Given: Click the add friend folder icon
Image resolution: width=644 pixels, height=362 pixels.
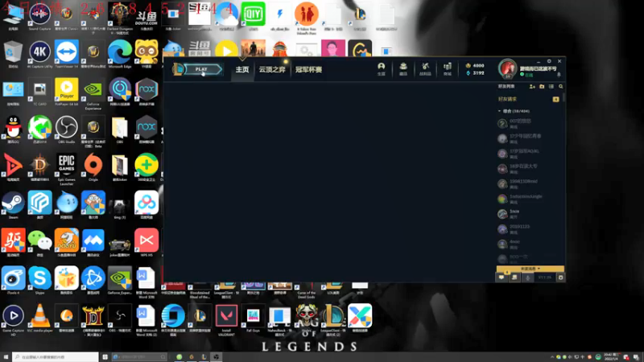Looking at the screenshot, I should coord(542,87).
